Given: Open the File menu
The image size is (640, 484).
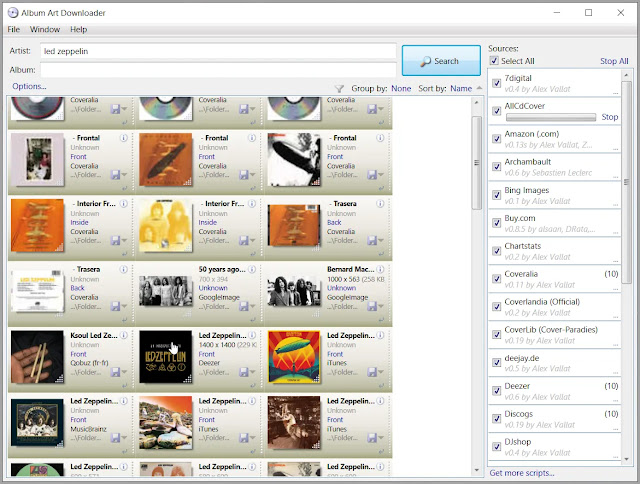Looking at the screenshot, I should (13, 29).
